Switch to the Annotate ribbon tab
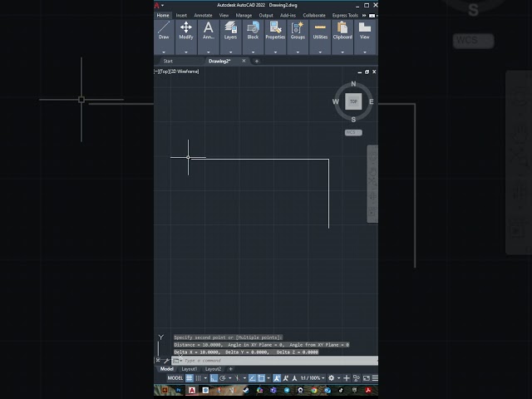 [203, 15]
